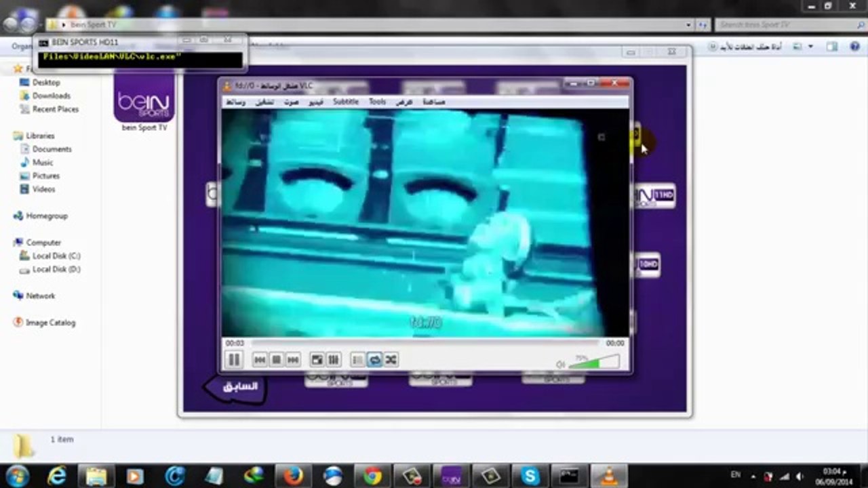Toggle the VLC playlist view
This screenshot has height=488, width=868.
pyautogui.click(x=357, y=360)
